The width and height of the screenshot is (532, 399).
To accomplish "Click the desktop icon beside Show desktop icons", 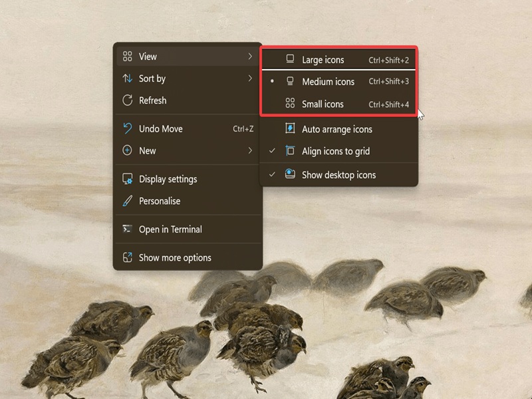I will (290, 174).
